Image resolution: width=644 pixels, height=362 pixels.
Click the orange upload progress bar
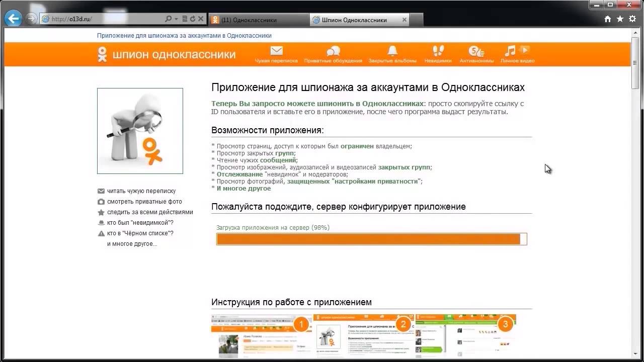(x=372, y=239)
